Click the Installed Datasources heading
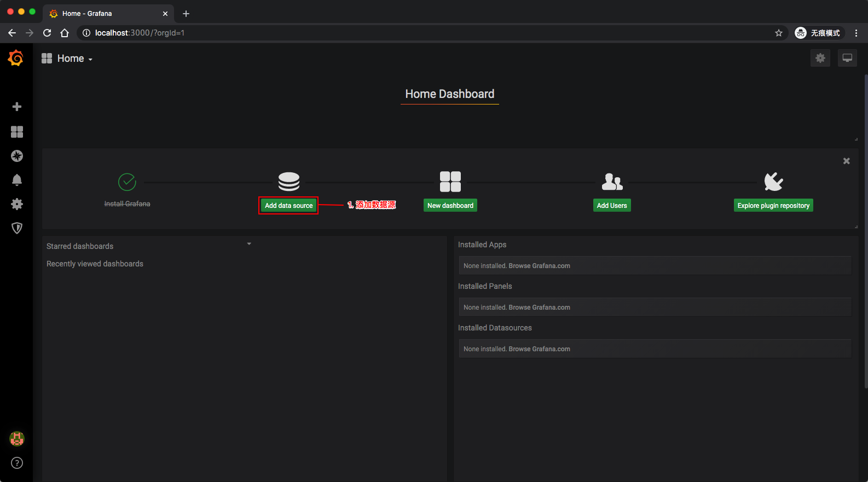This screenshot has width=868, height=482. point(495,328)
